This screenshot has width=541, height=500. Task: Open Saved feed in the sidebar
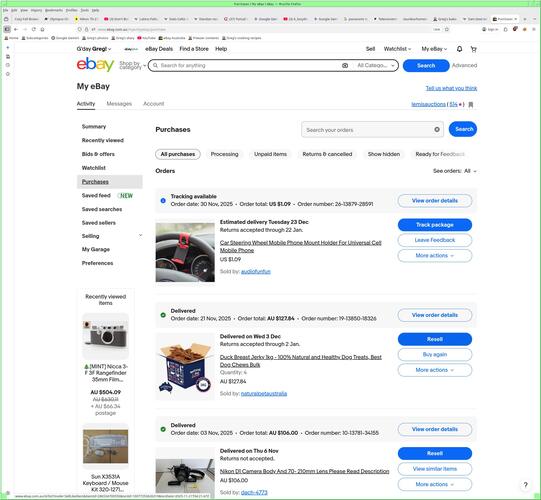click(x=96, y=195)
